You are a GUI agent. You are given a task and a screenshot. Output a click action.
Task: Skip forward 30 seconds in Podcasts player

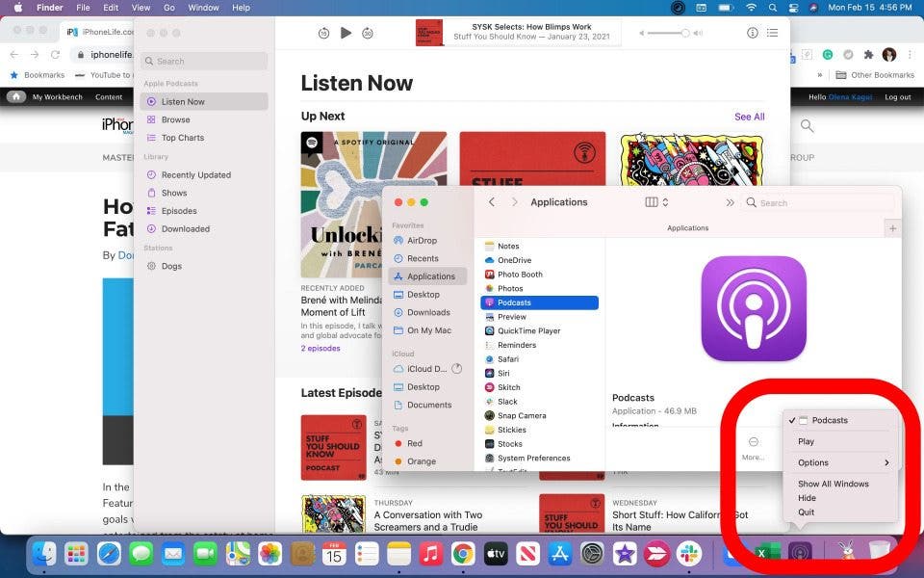(x=368, y=33)
